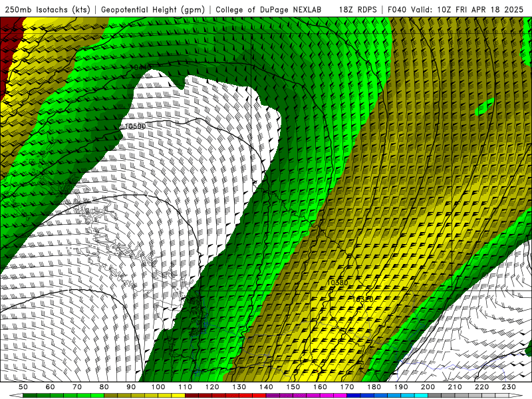Click the 10500 height contour label

pyautogui.click(x=135, y=126)
